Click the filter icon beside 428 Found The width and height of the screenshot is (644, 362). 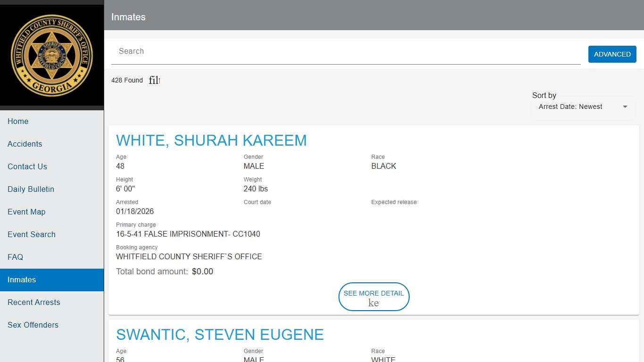coord(155,80)
